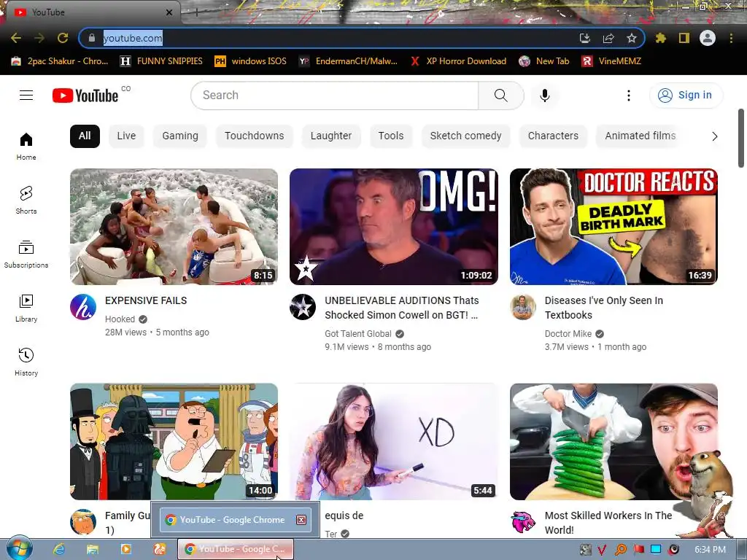Screen dimensions: 747x560
Task: Open Hooked channel avatar
Action: pos(83,307)
